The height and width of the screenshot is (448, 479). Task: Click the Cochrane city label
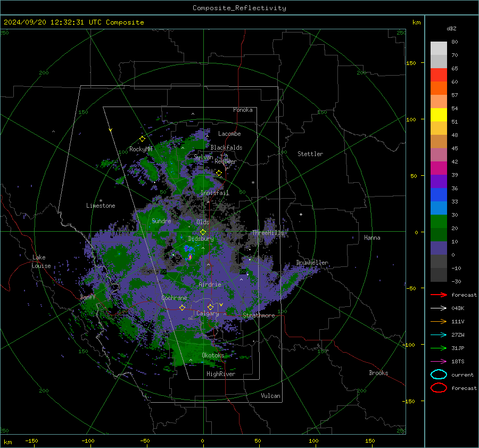(x=174, y=298)
